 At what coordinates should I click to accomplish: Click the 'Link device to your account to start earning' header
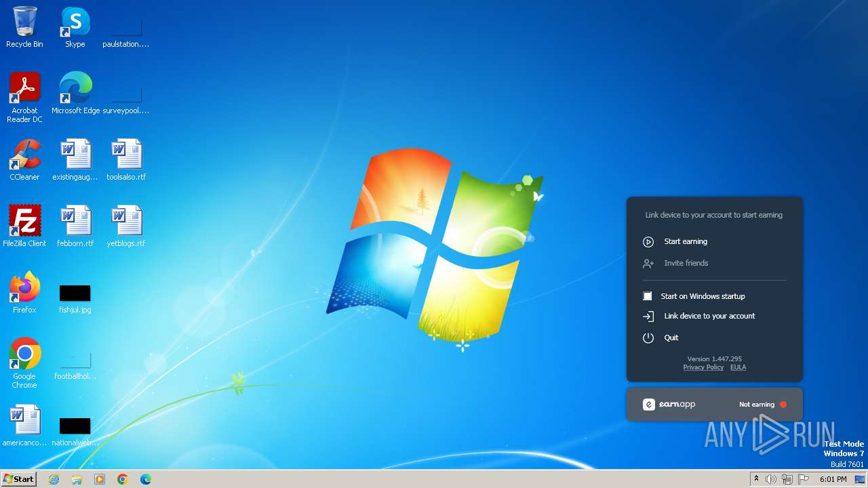[x=714, y=215]
